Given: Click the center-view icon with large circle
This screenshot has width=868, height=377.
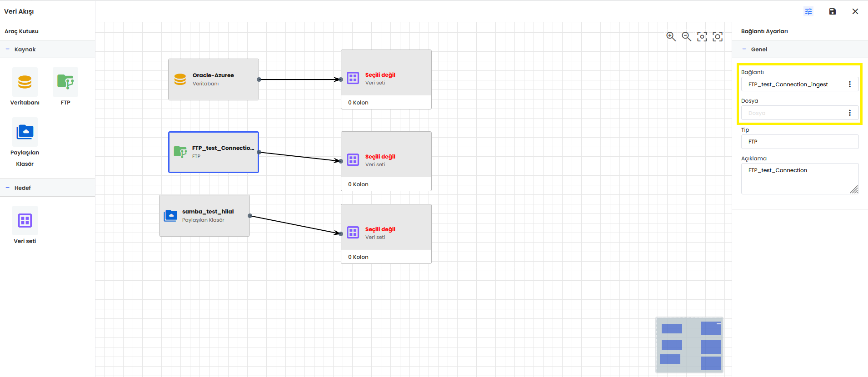Looking at the screenshot, I should click(718, 36).
